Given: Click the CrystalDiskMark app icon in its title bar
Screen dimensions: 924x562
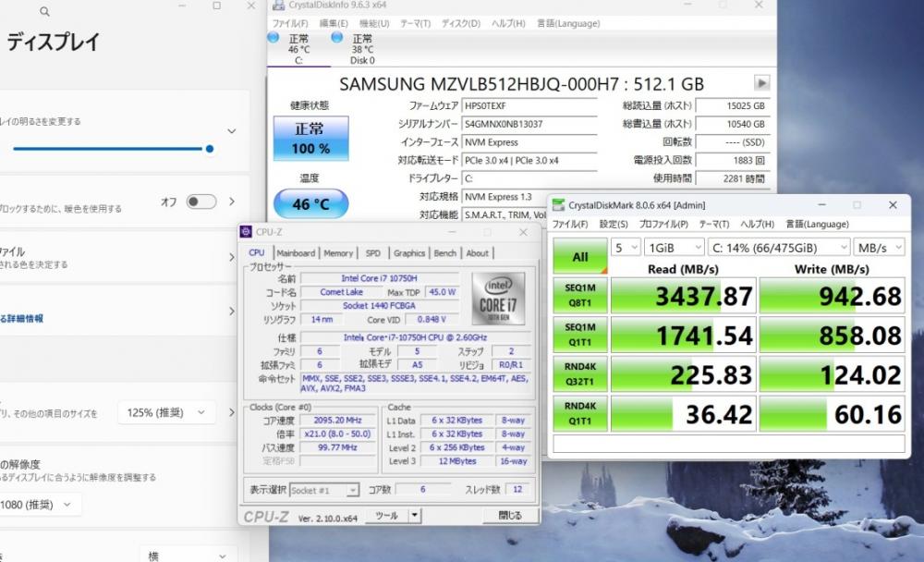Looking at the screenshot, I should click(x=558, y=205).
